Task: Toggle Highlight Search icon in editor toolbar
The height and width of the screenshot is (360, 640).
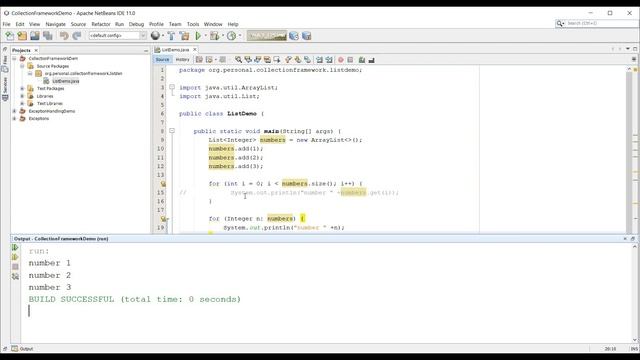Action: 267,60
